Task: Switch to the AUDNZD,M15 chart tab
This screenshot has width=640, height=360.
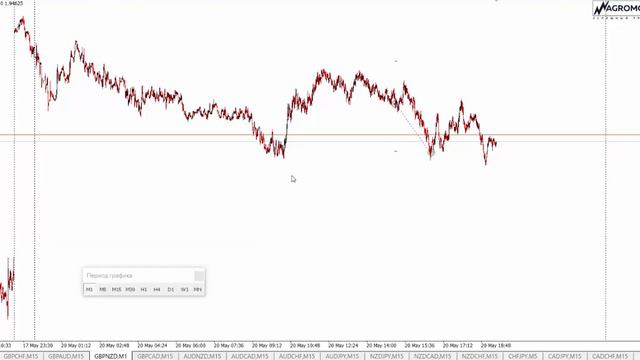Action: tap(202, 356)
